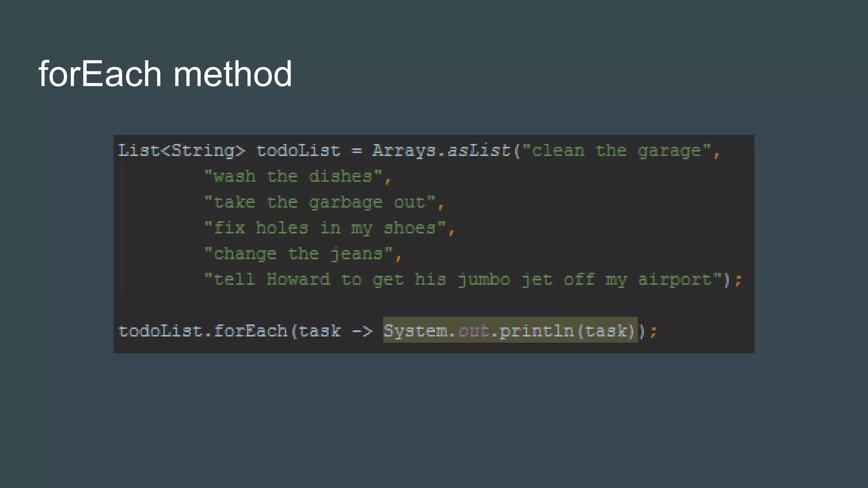
Task: Click the println method name
Action: click(536, 331)
